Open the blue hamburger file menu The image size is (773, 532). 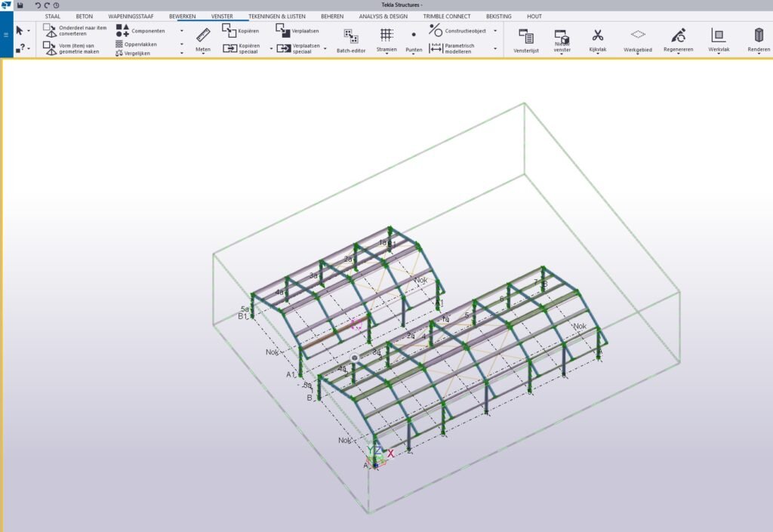(6, 35)
